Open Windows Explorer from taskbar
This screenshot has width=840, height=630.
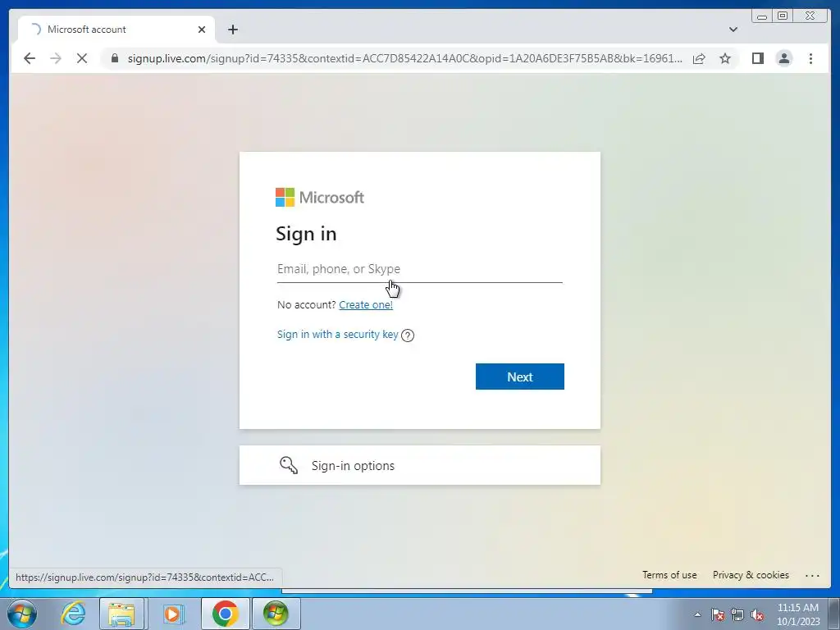coord(121,614)
